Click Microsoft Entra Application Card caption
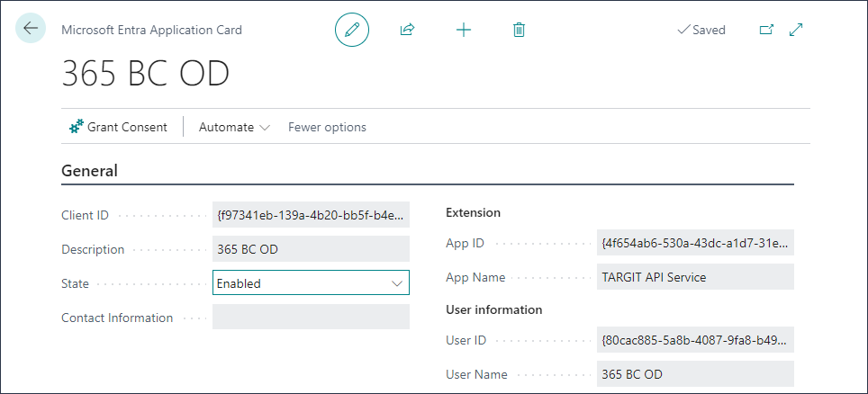This screenshot has height=394, width=868. (151, 30)
